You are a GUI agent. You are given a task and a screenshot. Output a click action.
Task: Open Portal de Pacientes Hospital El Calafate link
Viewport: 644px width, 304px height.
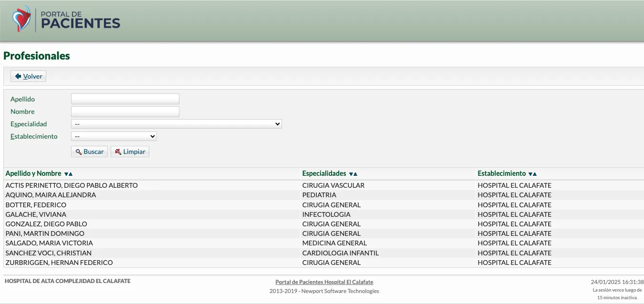[324, 282]
